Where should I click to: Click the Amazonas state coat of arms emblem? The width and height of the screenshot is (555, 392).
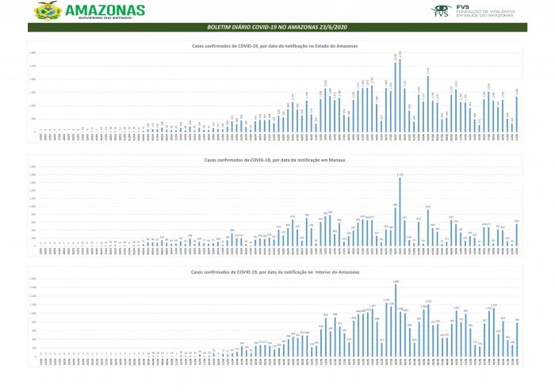click(48, 10)
